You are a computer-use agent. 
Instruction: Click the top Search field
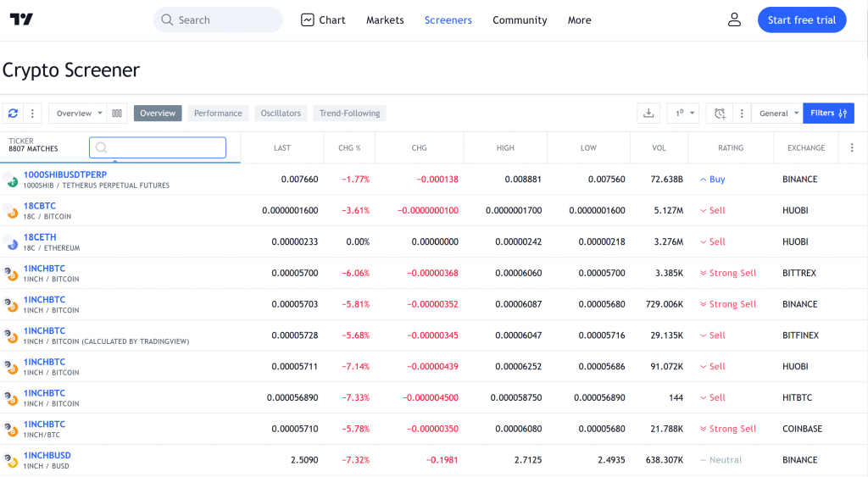(x=218, y=20)
